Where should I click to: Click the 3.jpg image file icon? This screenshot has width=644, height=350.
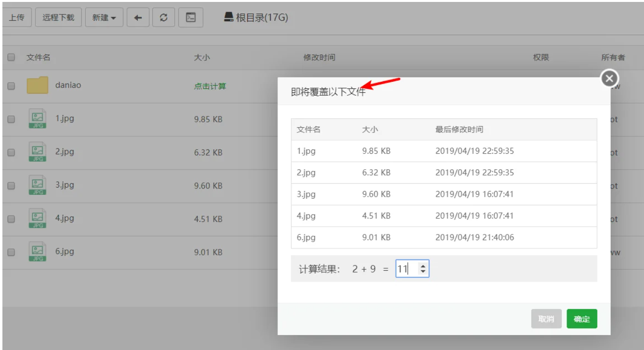37,185
